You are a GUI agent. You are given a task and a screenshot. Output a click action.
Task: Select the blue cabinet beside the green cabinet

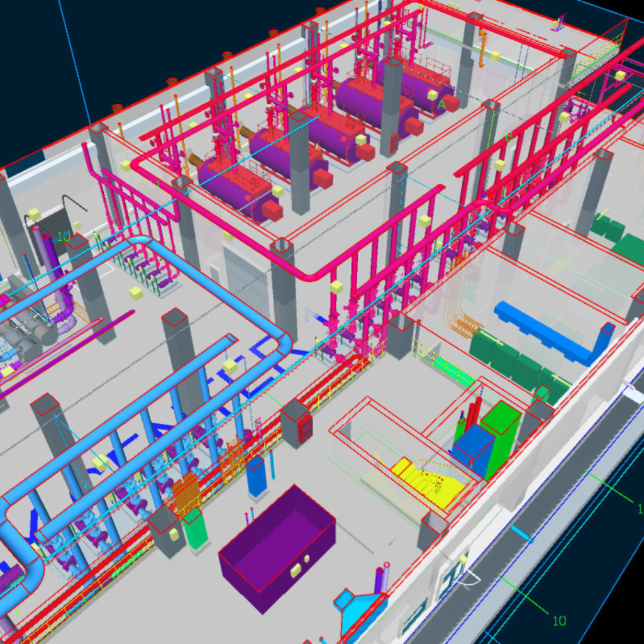click(472, 450)
